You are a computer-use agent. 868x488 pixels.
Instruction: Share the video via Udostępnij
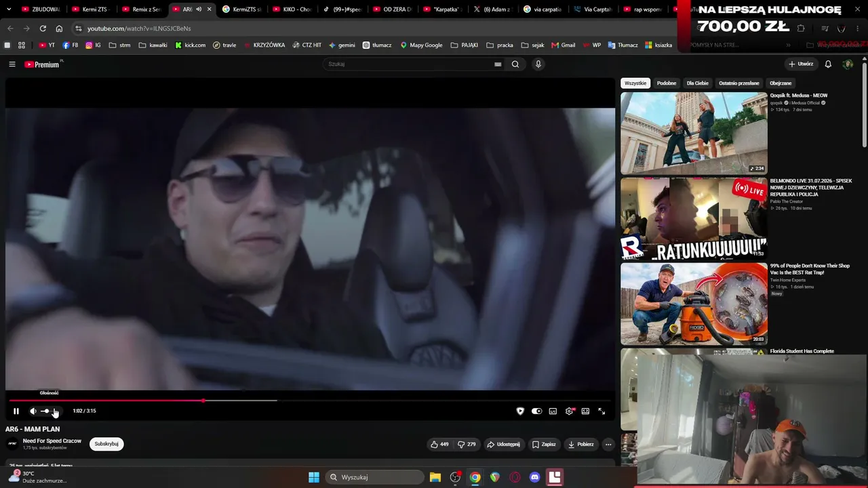point(503,445)
